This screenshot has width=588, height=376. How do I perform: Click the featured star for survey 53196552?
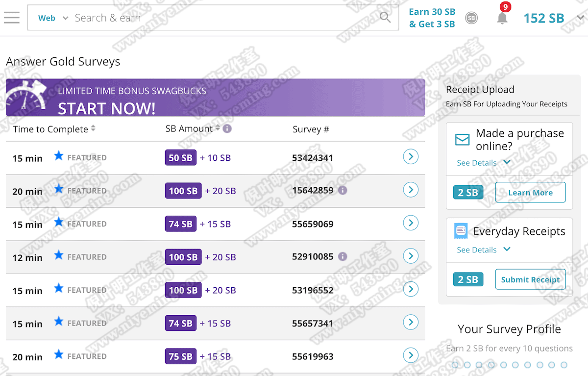(x=59, y=288)
